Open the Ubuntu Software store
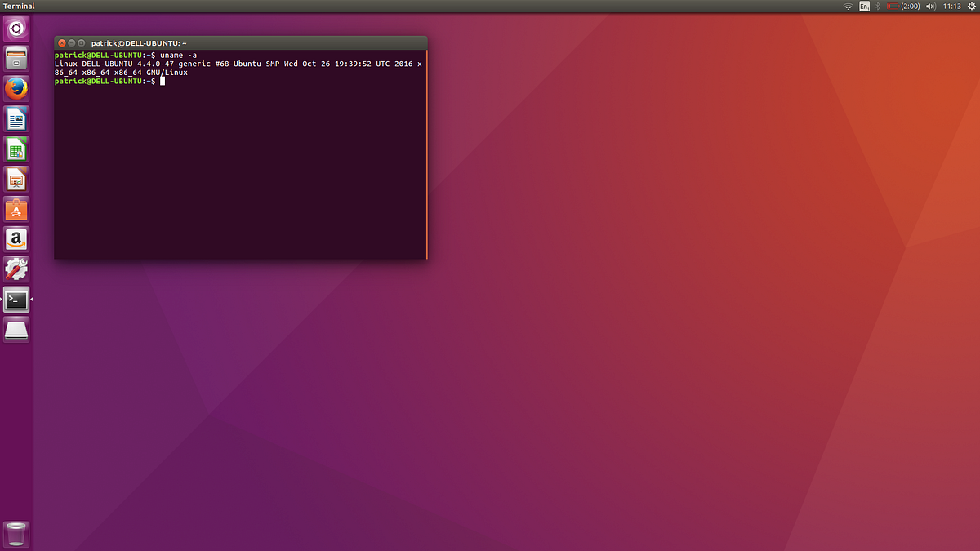980x551 pixels. (16, 209)
